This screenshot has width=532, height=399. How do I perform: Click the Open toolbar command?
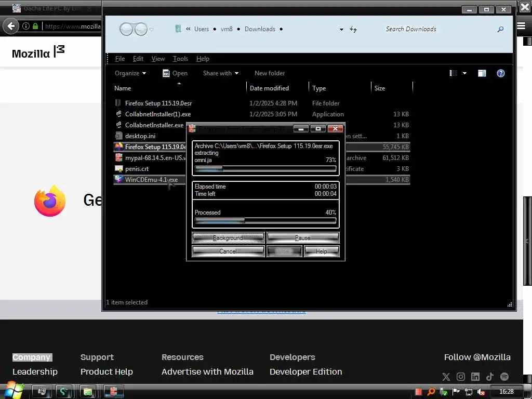point(175,73)
